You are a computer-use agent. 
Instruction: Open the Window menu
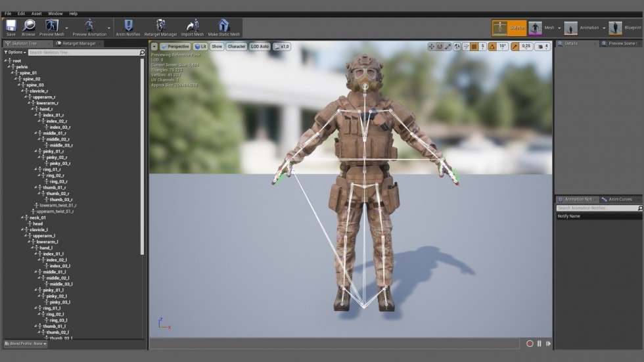click(x=55, y=14)
